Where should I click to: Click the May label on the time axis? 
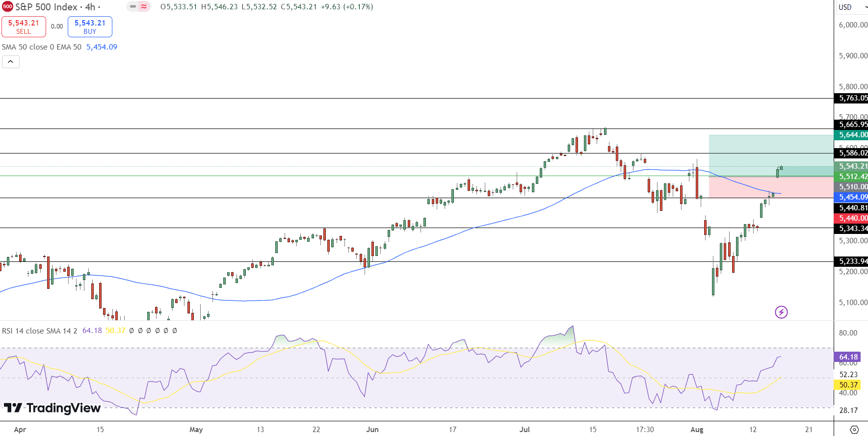pos(196,430)
